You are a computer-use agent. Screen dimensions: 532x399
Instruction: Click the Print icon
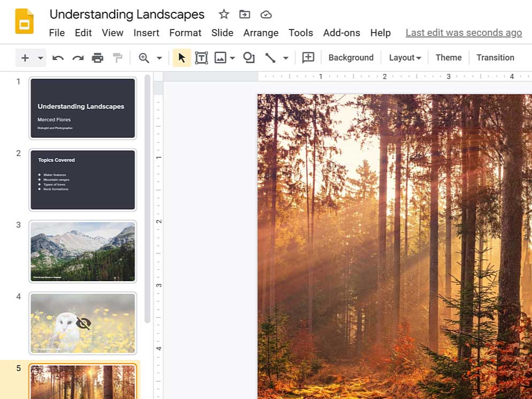tap(98, 57)
